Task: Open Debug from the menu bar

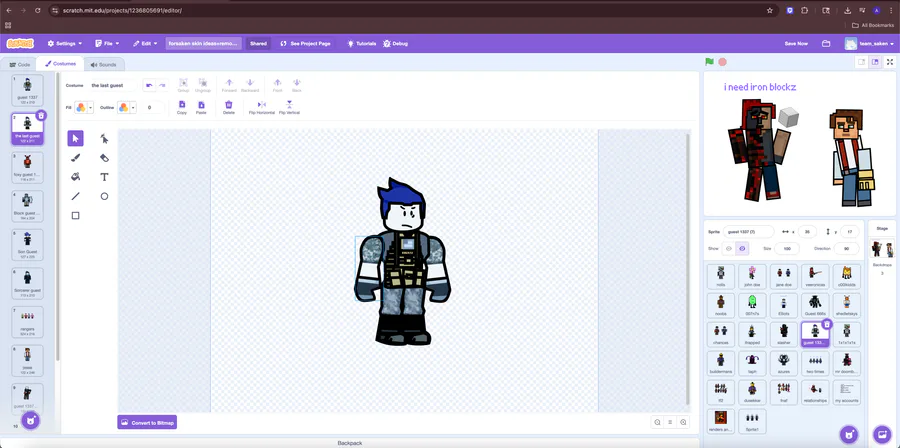Action: (x=395, y=44)
